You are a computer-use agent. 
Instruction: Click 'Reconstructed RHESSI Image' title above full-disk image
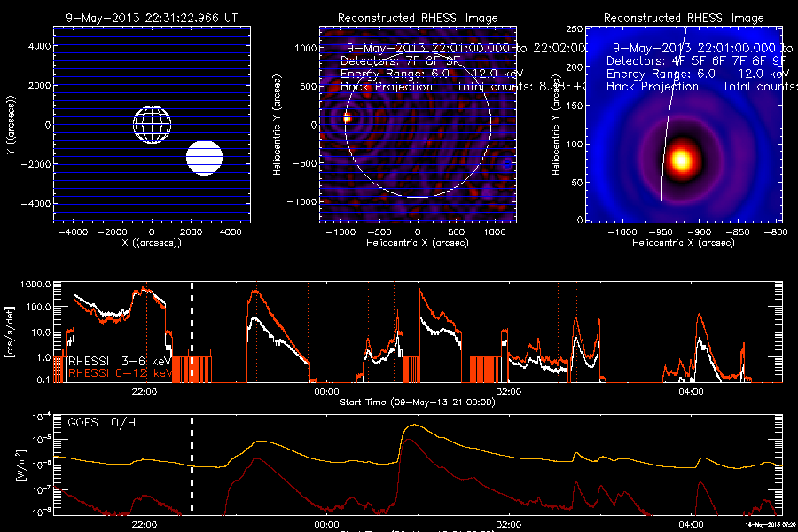pos(418,19)
